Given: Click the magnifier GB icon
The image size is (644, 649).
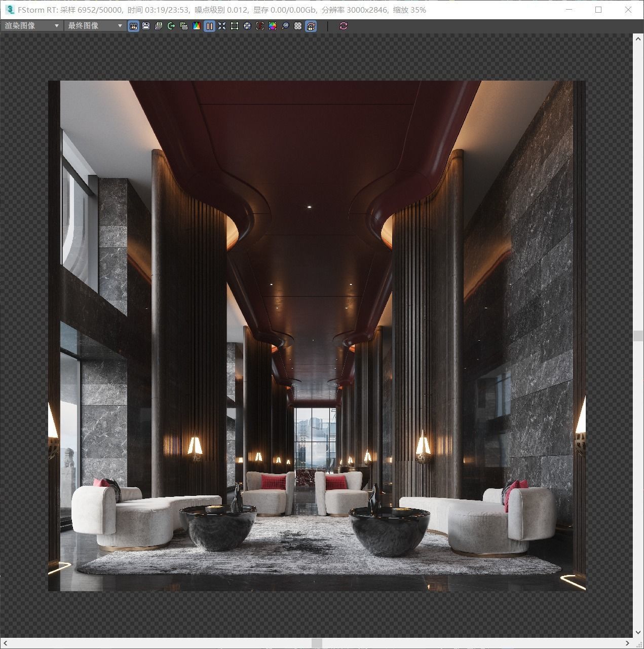Looking at the screenshot, I should pyautogui.click(x=285, y=26).
